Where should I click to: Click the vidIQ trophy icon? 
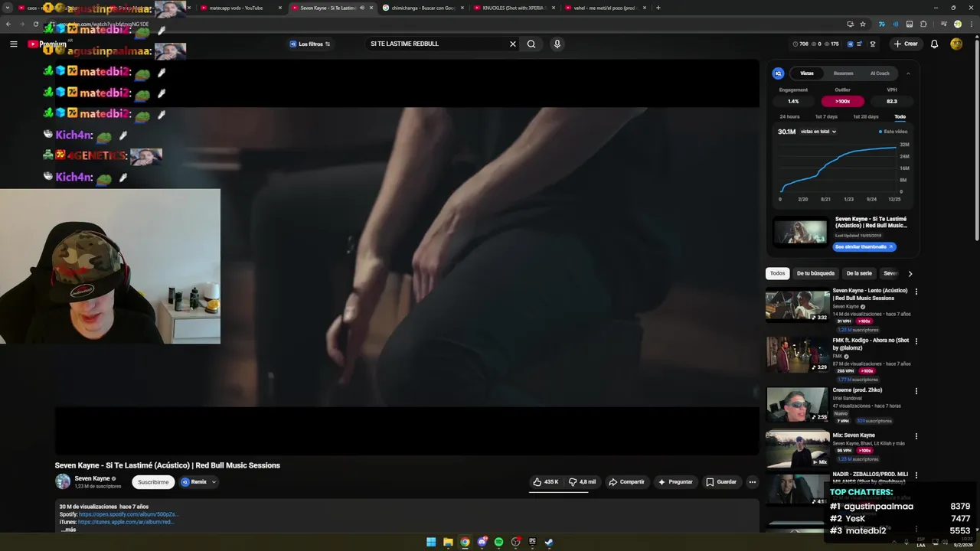[873, 44]
